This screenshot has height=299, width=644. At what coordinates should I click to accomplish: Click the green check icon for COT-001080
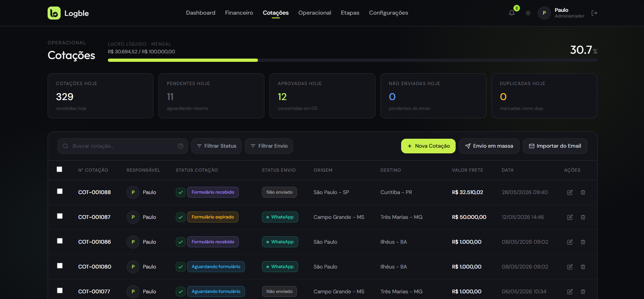point(181,267)
